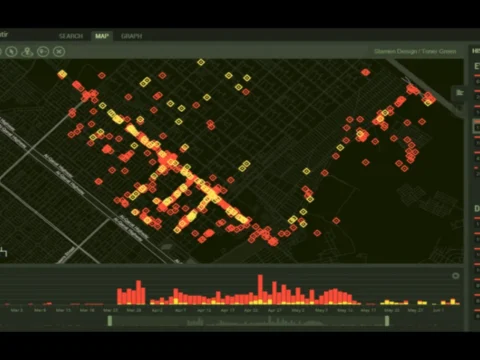Click the May 7 timeline date label
480x360 pixels.
coord(321,310)
